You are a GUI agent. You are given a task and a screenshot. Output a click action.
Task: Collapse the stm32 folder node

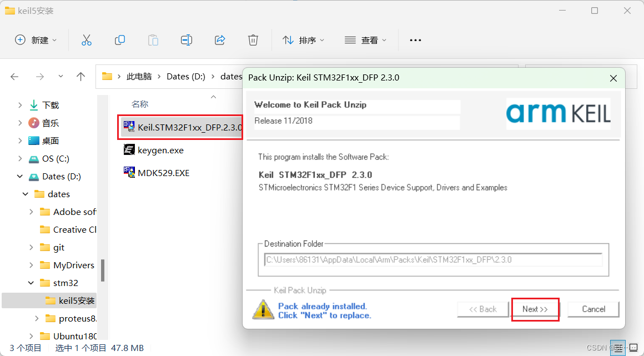[x=31, y=283]
